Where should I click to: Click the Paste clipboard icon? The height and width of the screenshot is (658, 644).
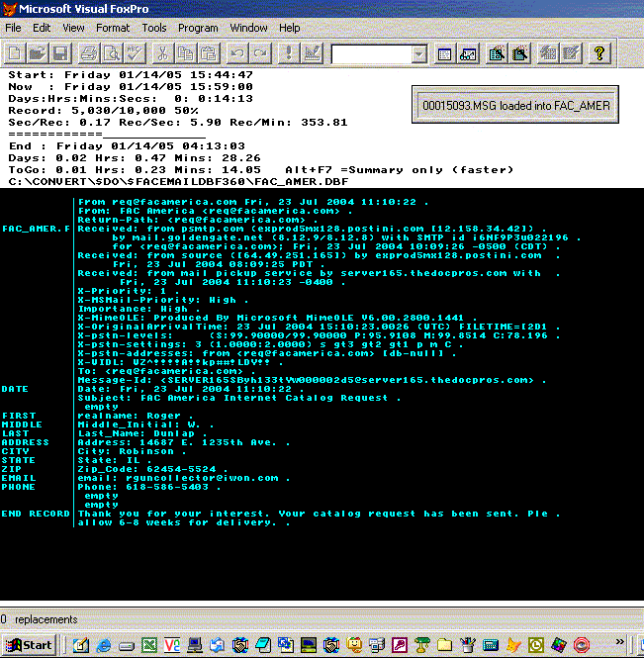pyautogui.click(x=209, y=53)
